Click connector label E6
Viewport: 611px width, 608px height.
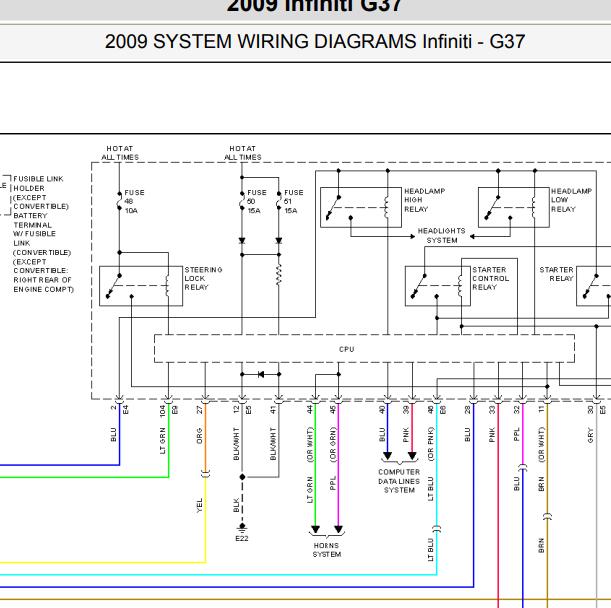pyautogui.click(x=443, y=410)
